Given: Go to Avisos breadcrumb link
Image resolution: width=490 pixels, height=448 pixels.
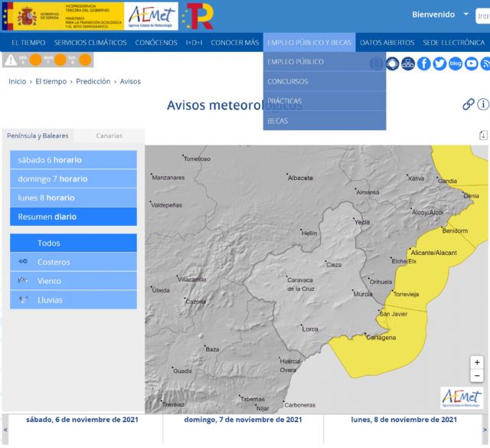Looking at the screenshot, I should pos(130,81).
